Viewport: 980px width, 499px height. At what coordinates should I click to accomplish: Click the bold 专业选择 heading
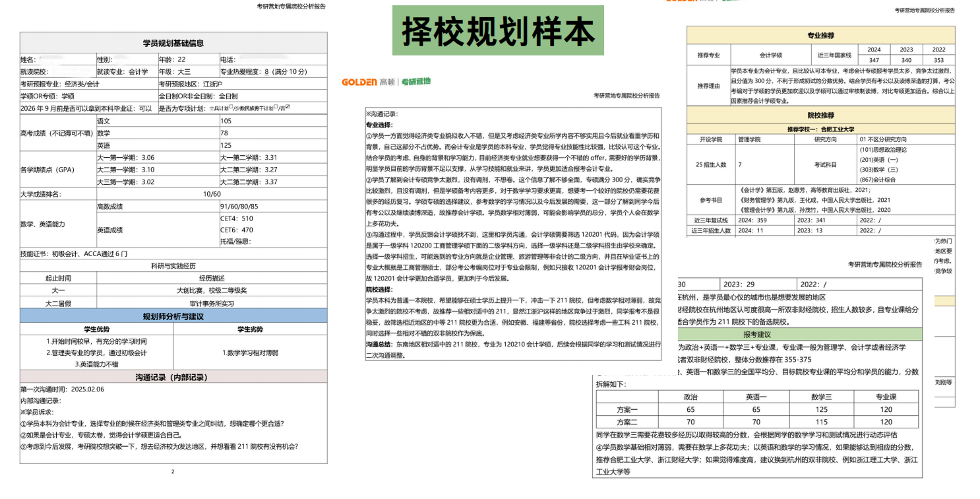379,124
